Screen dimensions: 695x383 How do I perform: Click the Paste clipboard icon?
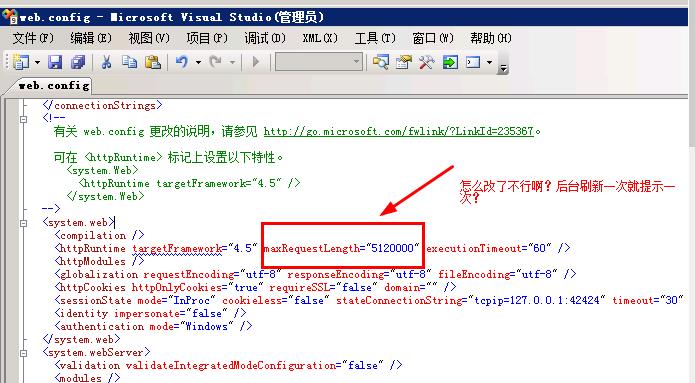point(152,62)
